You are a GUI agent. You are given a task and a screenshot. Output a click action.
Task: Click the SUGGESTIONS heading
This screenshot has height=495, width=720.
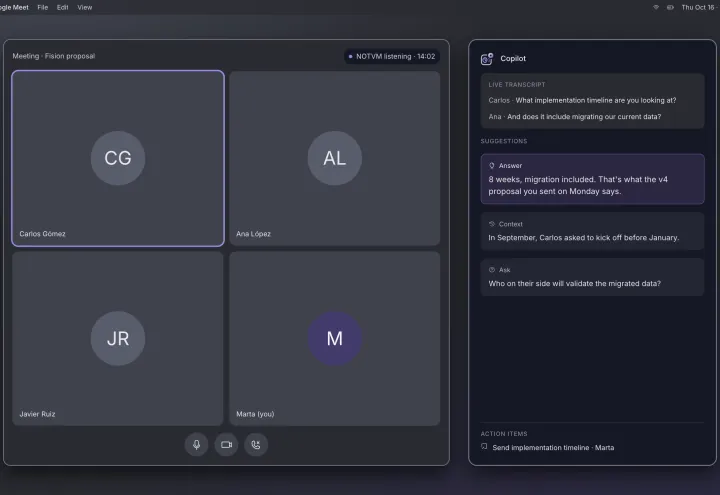pos(504,141)
